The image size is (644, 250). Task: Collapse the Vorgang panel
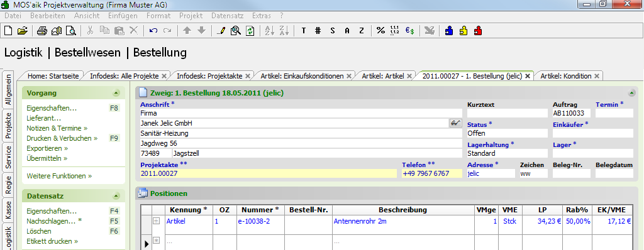tap(116, 93)
